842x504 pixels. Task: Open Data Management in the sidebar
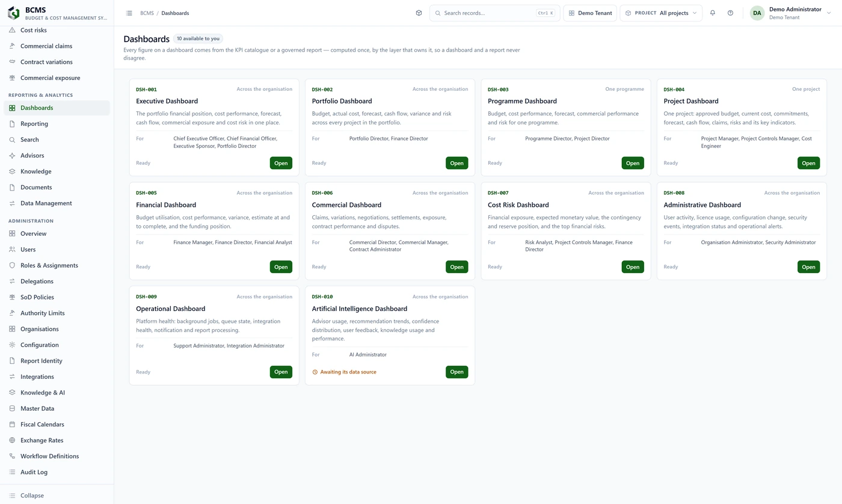point(57,203)
